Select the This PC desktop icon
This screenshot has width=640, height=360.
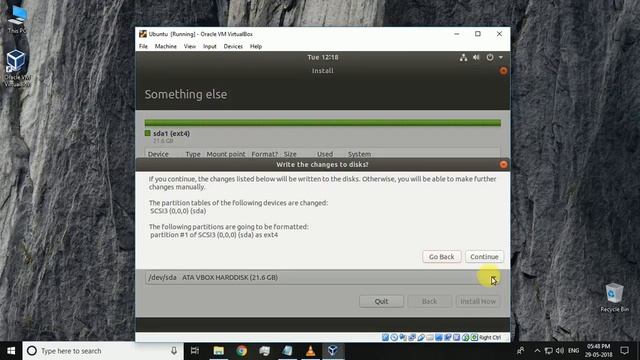click(17, 19)
